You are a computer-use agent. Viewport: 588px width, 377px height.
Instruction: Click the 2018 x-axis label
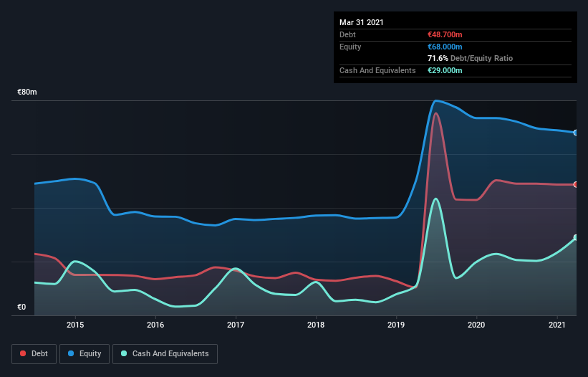pos(316,325)
